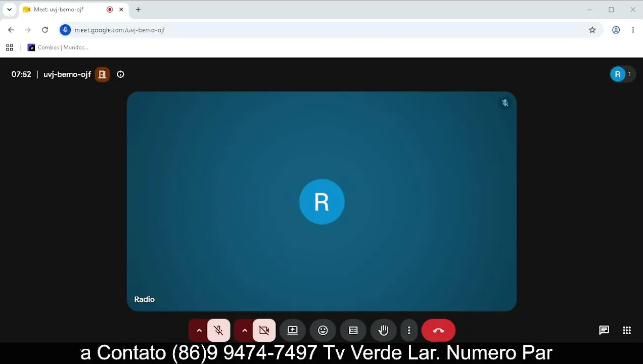Open the Combos | Mundos bookmark
The height and width of the screenshot is (364, 643).
point(58,48)
